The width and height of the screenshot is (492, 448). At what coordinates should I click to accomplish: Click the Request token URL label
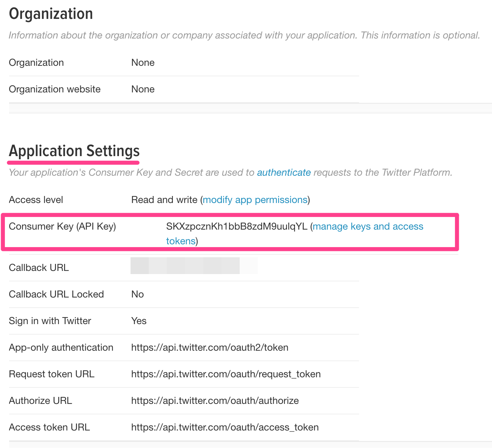(52, 374)
